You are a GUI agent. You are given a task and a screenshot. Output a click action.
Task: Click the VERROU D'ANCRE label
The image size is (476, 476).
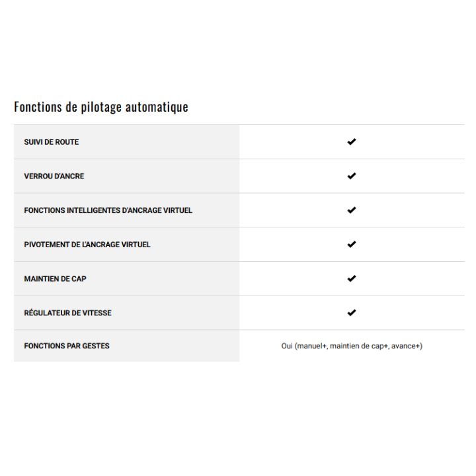tap(54, 177)
